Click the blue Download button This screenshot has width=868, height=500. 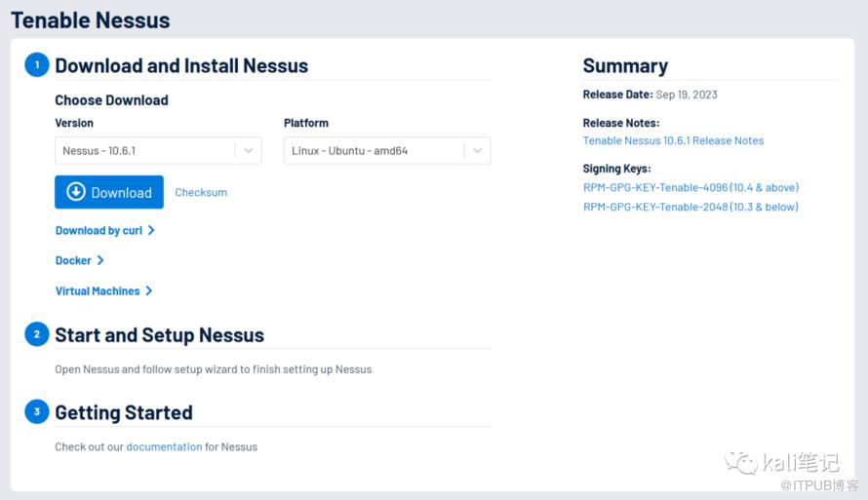pyautogui.click(x=109, y=192)
